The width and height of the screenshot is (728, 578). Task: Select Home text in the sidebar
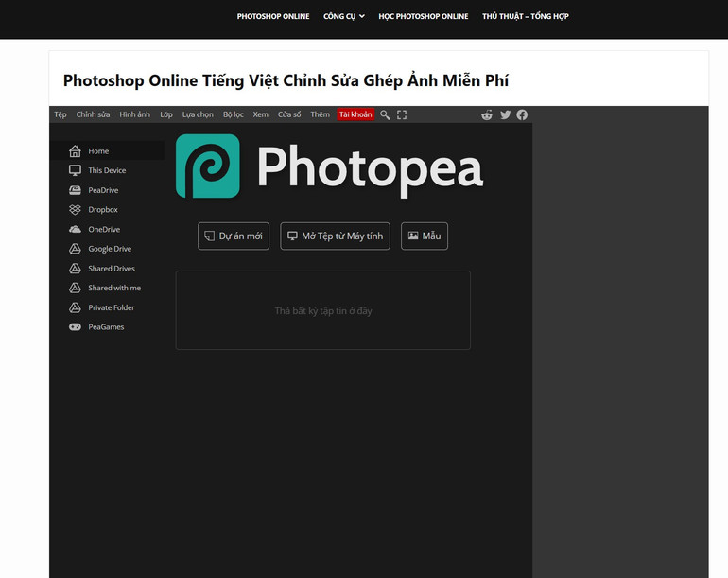click(x=98, y=151)
